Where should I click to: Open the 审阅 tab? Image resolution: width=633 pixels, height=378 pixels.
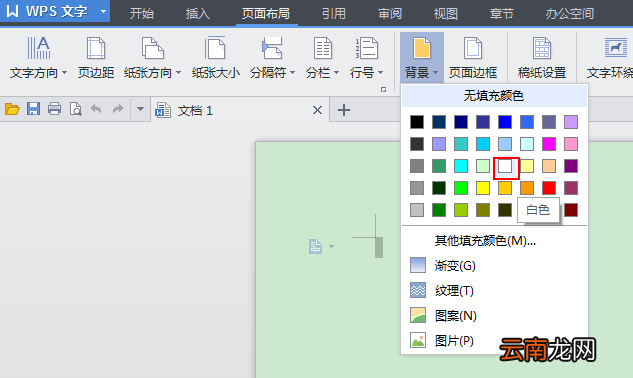[x=390, y=13]
